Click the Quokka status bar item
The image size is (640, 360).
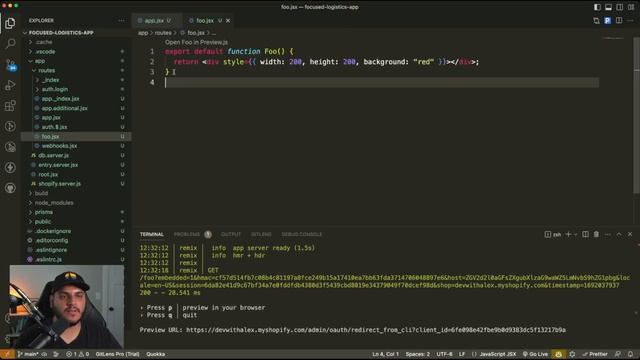pos(156,354)
